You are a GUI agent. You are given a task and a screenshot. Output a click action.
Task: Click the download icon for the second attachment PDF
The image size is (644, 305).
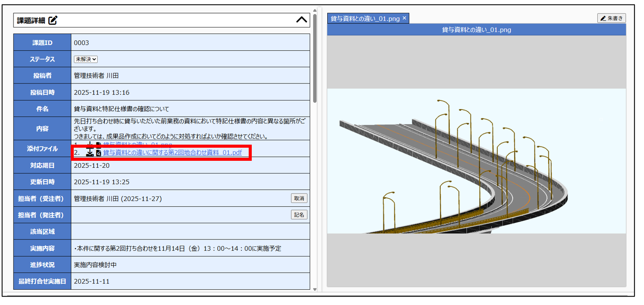pyautogui.click(x=90, y=153)
